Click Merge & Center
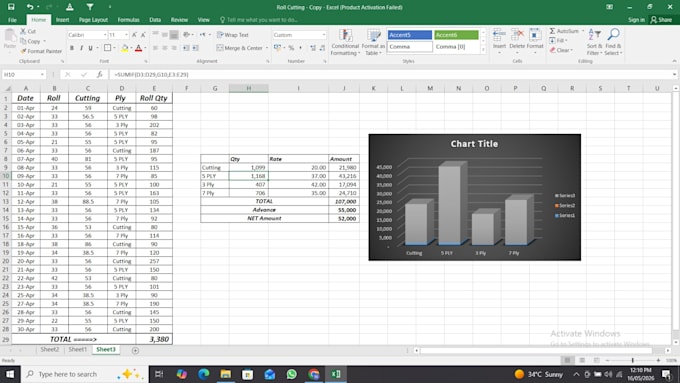Viewport: 680px width, 383px height. 239,48
